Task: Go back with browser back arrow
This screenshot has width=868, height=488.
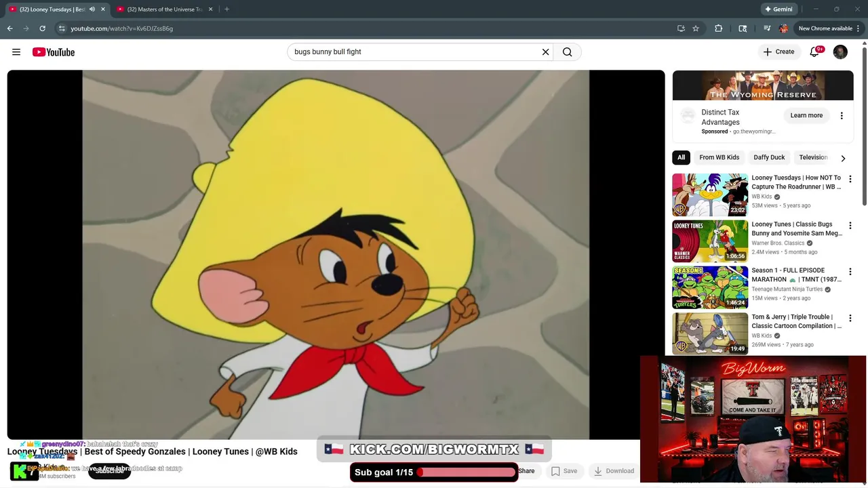Action: [x=10, y=28]
